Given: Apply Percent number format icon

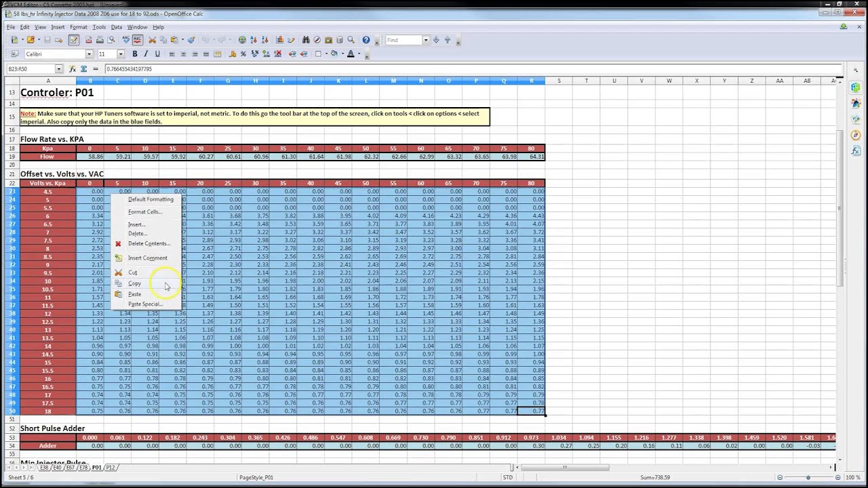Looking at the screenshot, I should coord(244,54).
